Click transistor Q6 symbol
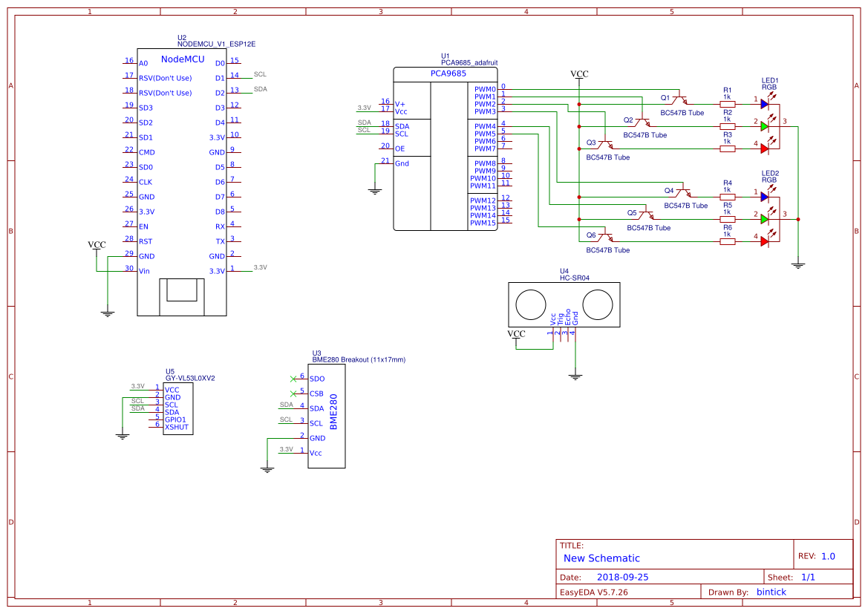The height and width of the screenshot is (614, 868). pos(604,238)
